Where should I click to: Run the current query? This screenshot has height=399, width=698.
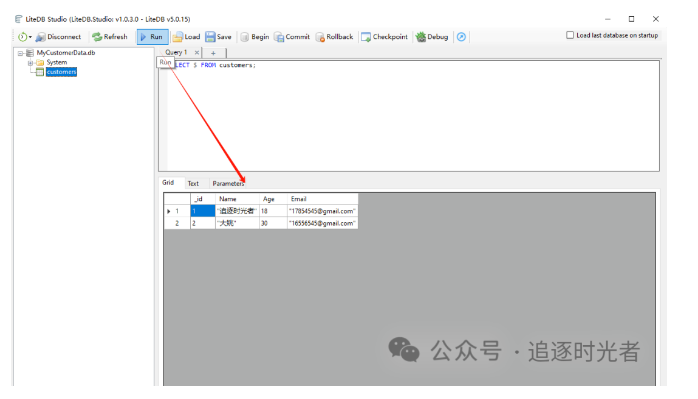[152, 37]
